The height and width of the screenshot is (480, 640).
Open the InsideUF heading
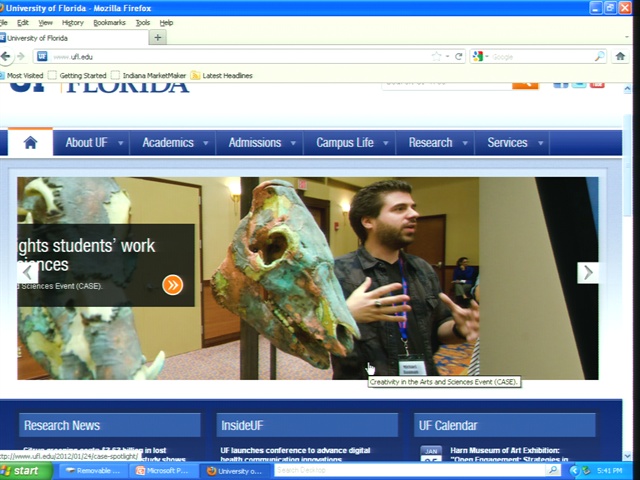pos(242,425)
